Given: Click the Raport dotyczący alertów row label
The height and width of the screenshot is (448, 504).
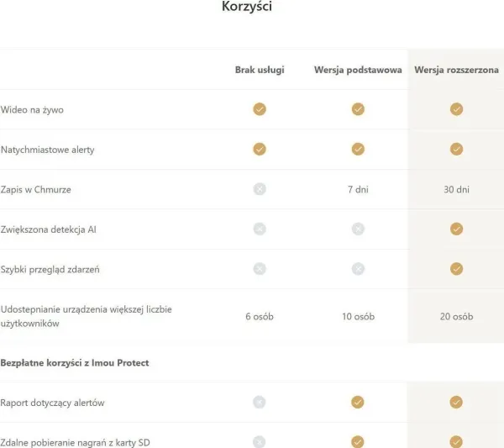Looking at the screenshot, I should coord(52,403).
